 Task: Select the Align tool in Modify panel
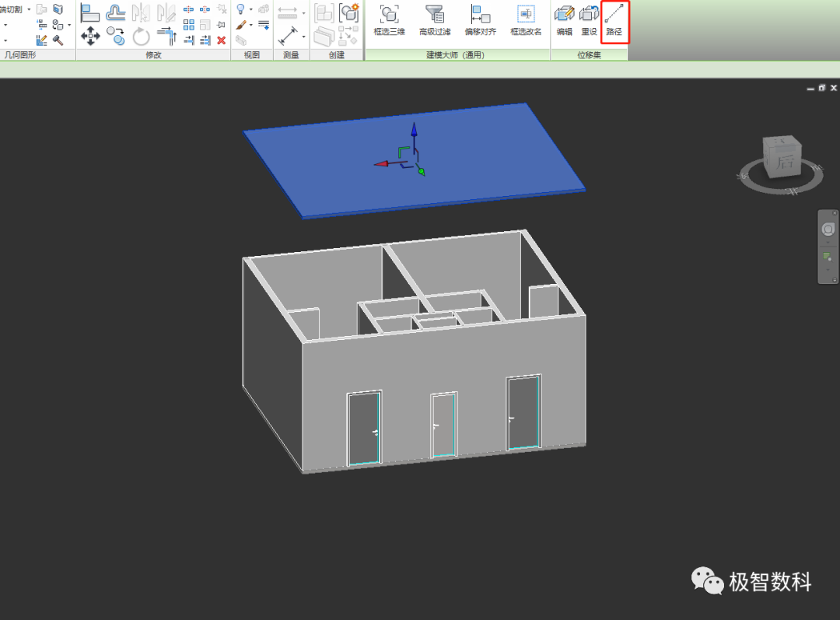(x=89, y=12)
